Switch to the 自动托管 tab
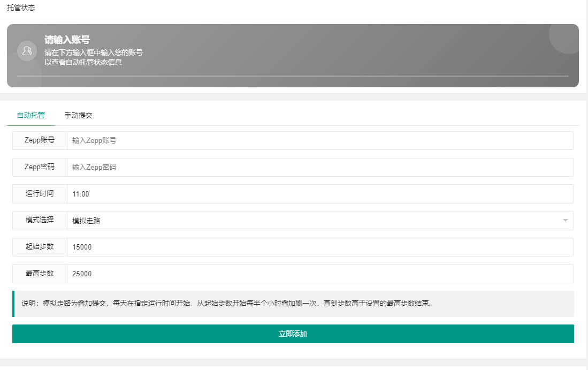 pos(31,115)
